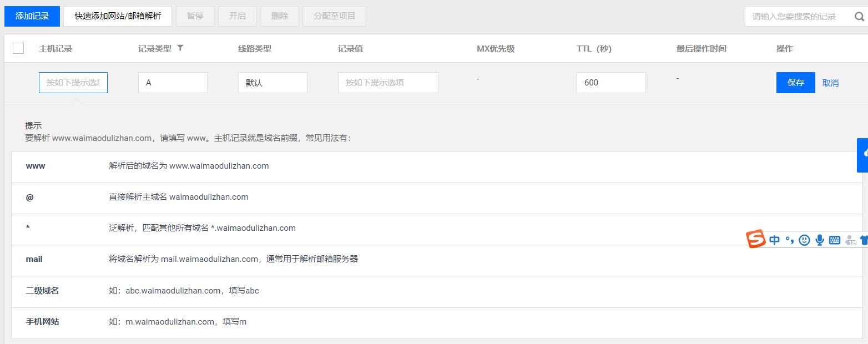This screenshot has width=868, height=344.
Task: Toggle Sogou Chinese/English mode 中 icon
Action: pyautogui.click(x=775, y=240)
